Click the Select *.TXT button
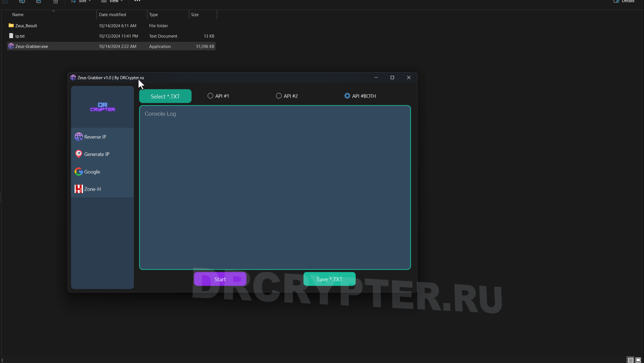 pos(165,96)
